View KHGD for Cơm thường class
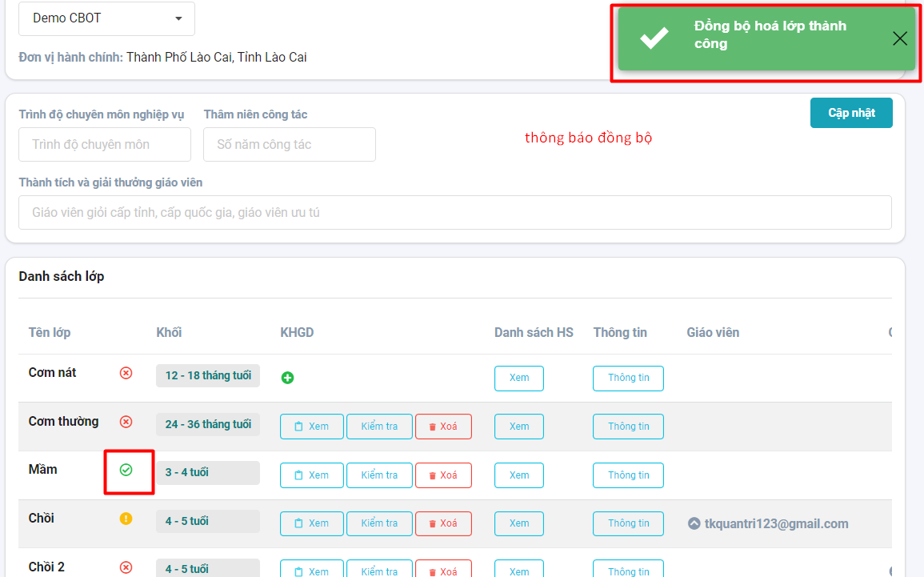 point(311,427)
